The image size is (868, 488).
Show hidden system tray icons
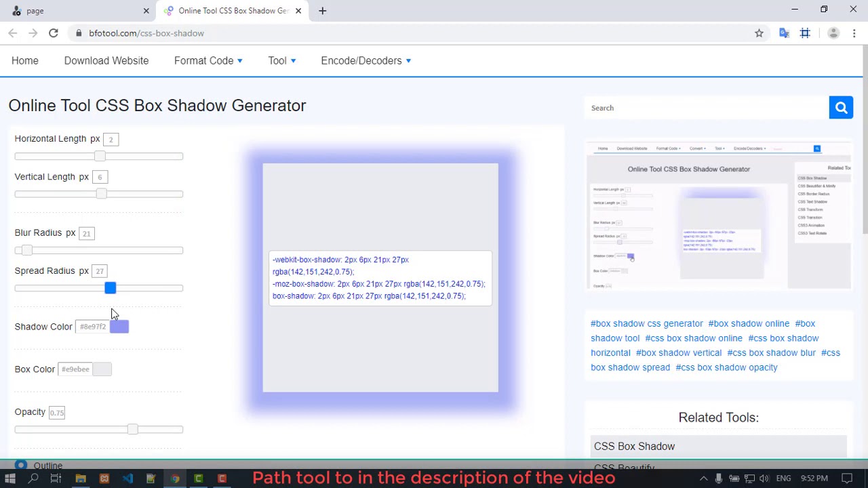click(x=703, y=479)
